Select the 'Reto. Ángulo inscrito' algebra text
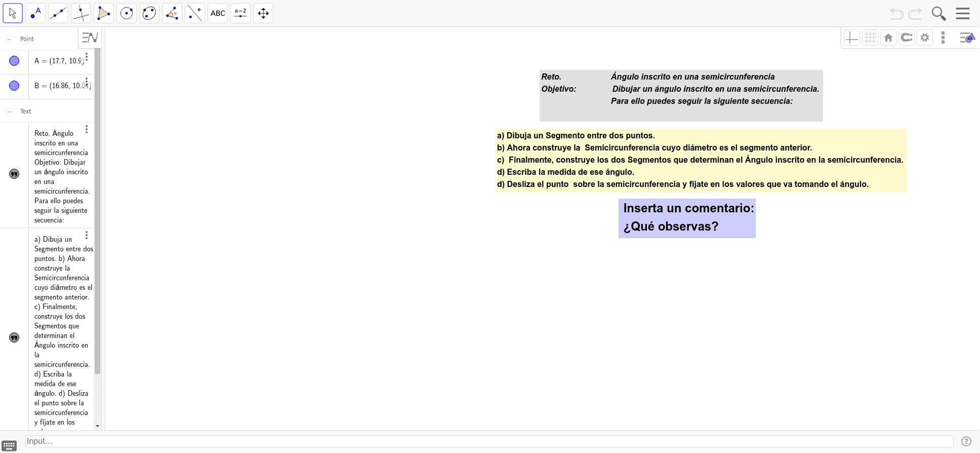Viewport: 980px width, 453px height. coord(61,176)
